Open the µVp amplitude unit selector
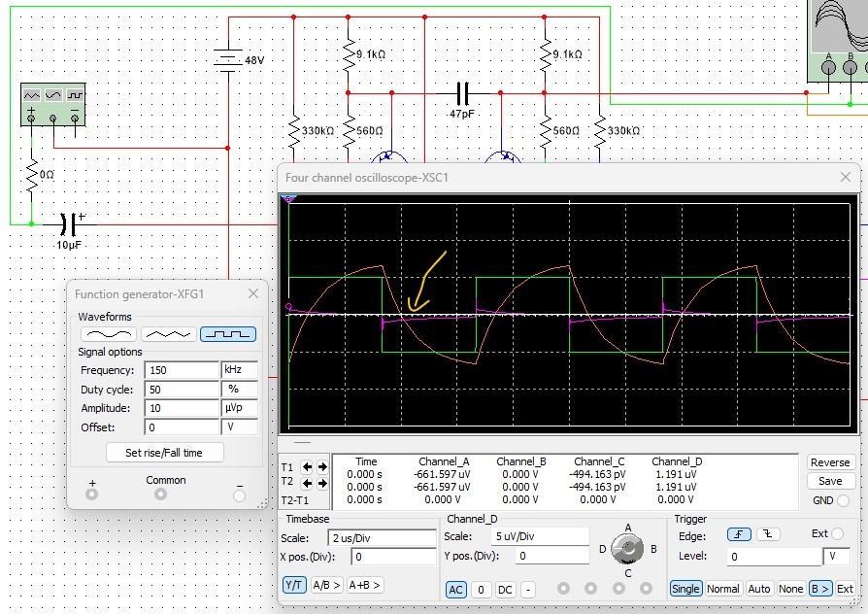This screenshot has height=614, width=868. 239,408
